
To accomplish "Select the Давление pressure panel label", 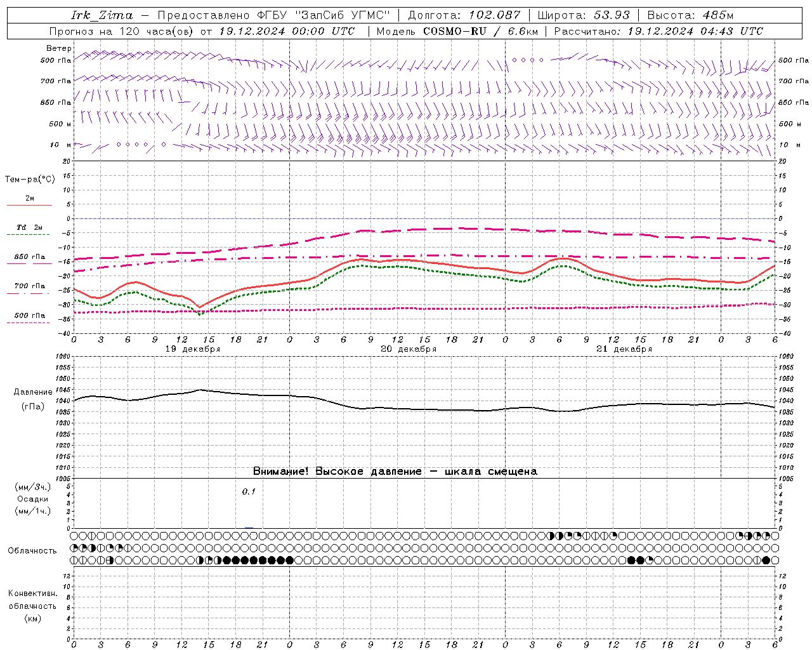I will (x=33, y=392).
